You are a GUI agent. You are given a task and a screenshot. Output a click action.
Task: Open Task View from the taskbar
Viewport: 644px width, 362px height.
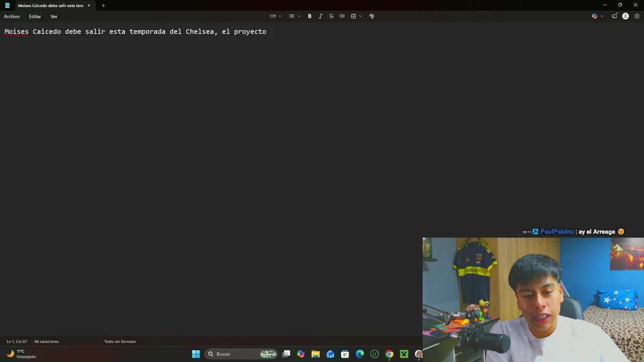click(x=286, y=354)
